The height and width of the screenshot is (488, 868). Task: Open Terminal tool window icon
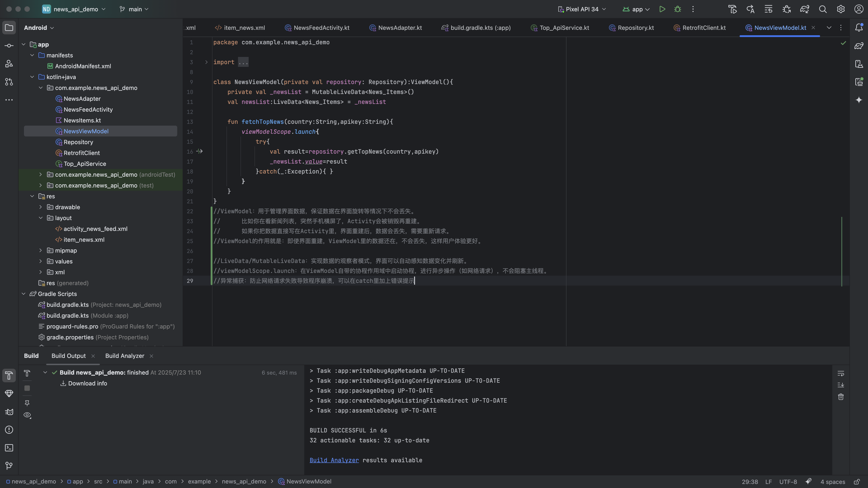point(9,448)
